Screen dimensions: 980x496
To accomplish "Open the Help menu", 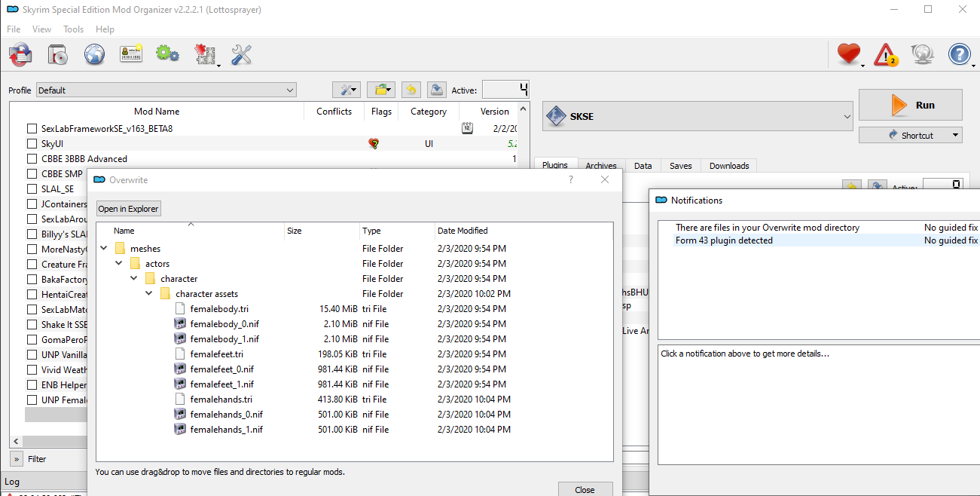I will [x=105, y=29].
